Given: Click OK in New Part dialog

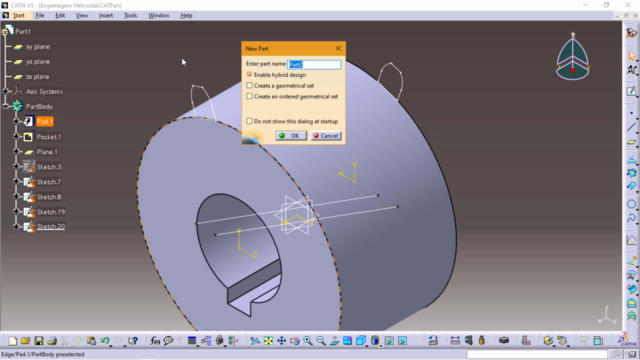Looking at the screenshot, I should pyautogui.click(x=291, y=136).
